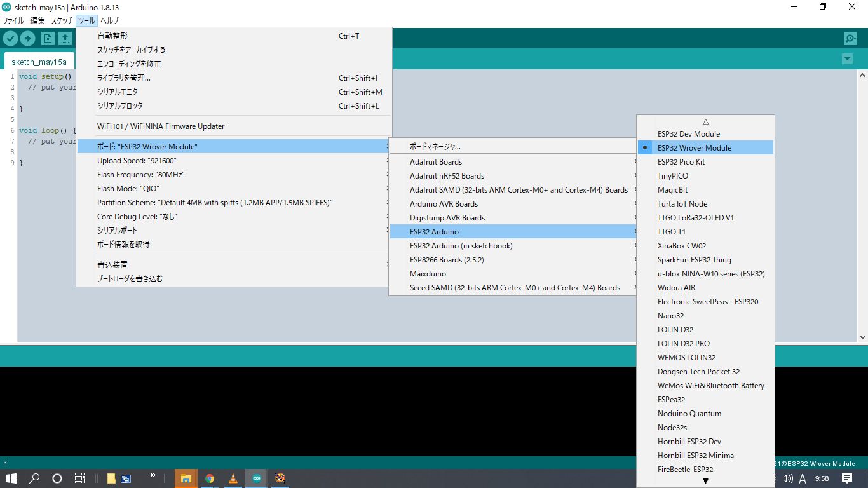Select SparkFun ESP32 Thing board
This screenshot has width=868, height=488.
(x=705, y=260)
